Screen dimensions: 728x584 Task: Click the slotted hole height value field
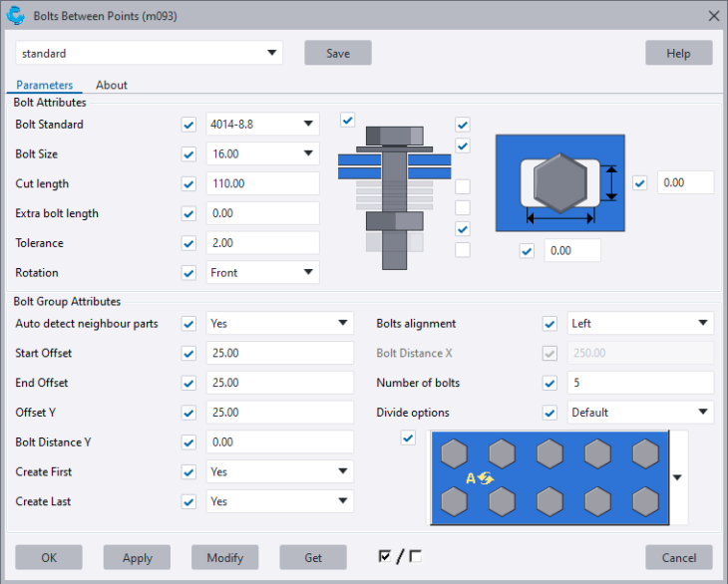[x=686, y=182]
